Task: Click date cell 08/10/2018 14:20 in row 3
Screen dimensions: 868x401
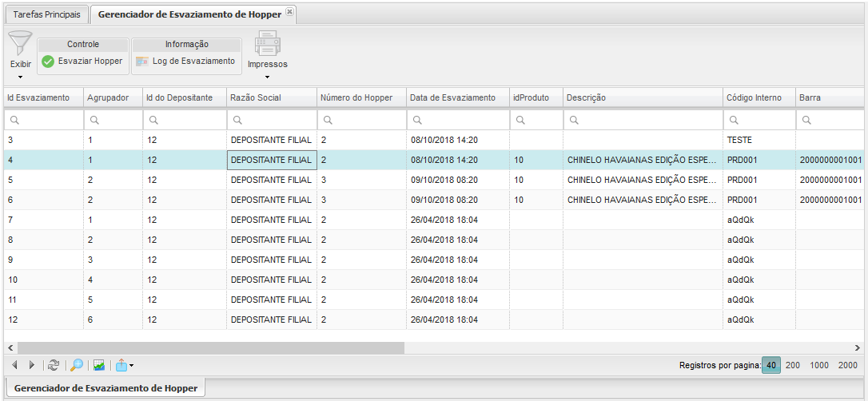Action: 458,140
